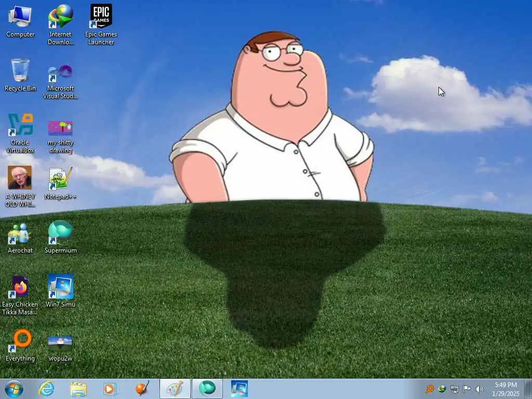532x399 pixels.
Task: Open the Windows Start menu orb
Action: pos(14,389)
